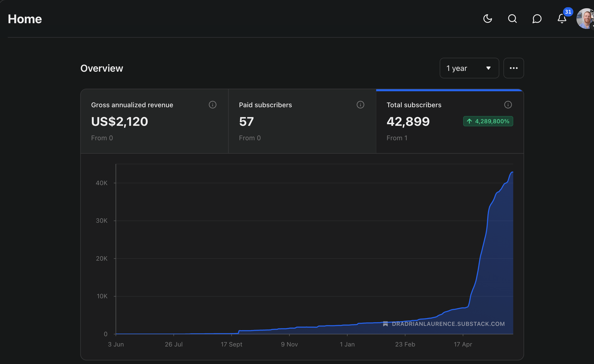Click DRADRIANLAURENCE.SUBSTACK.COM watermark on chart
Viewport: 594px width, 364px height.
click(x=448, y=324)
